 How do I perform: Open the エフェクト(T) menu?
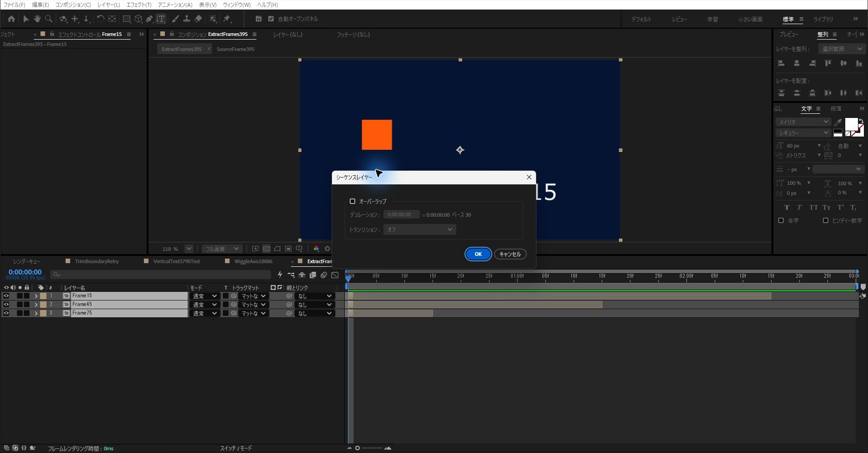(139, 5)
